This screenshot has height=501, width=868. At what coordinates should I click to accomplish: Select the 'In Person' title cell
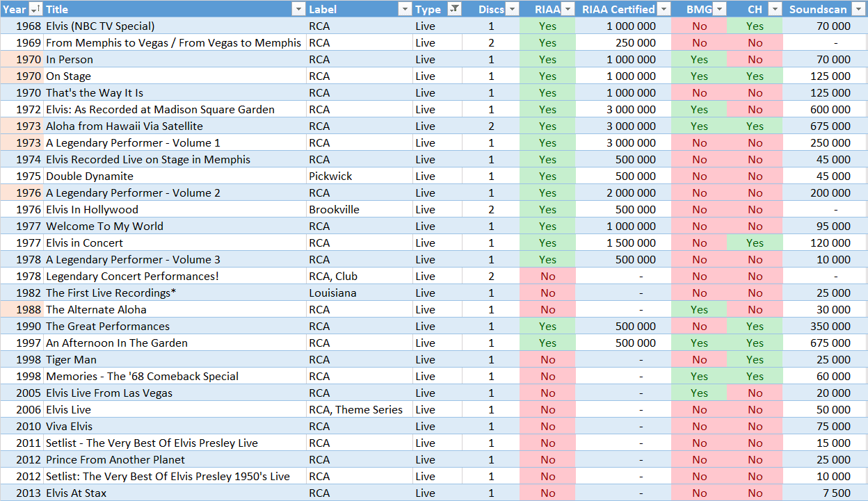point(175,59)
